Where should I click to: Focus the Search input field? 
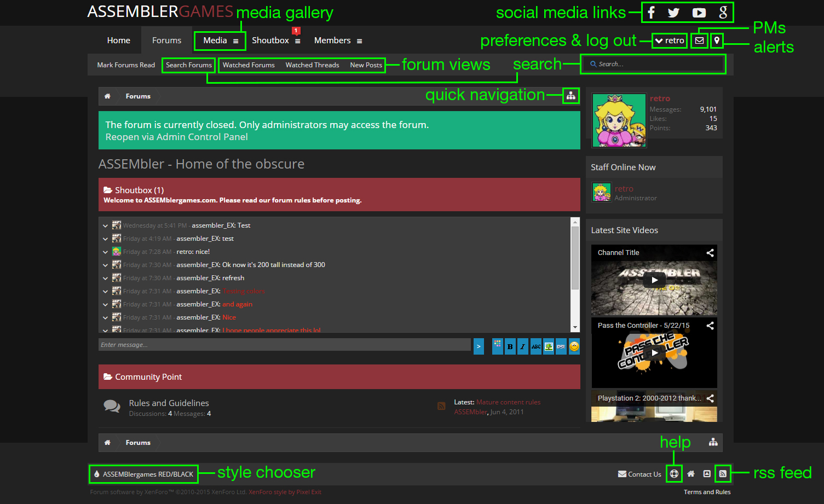(653, 64)
